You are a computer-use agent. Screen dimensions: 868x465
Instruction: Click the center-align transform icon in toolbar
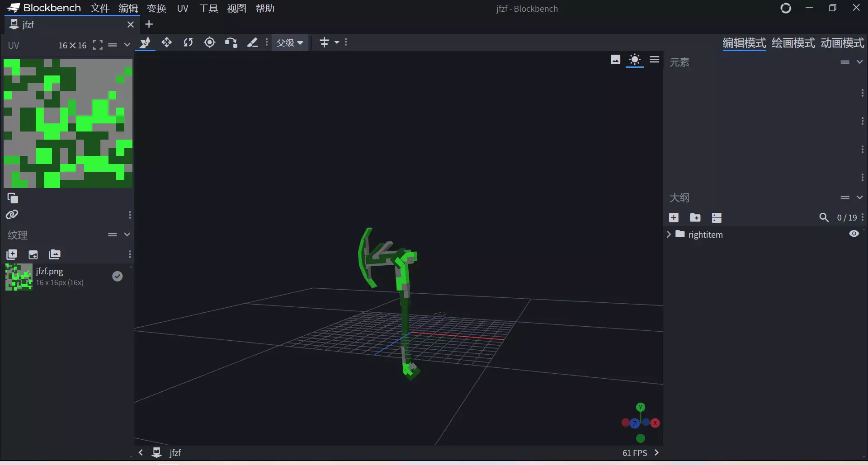tap(324, 42)
